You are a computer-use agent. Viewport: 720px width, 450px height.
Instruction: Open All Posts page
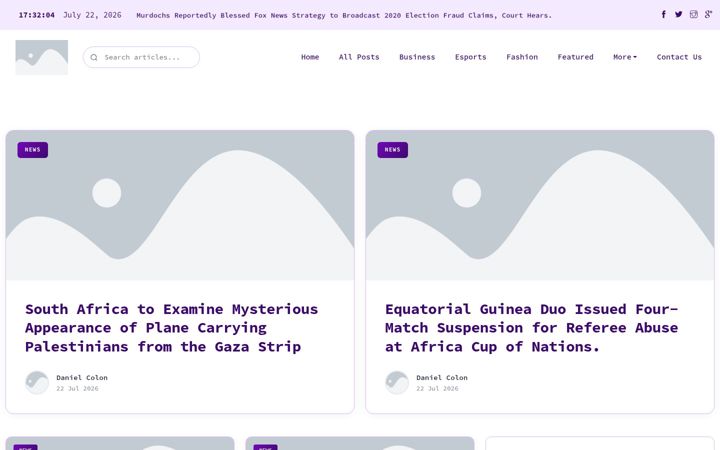click(359, 57)
